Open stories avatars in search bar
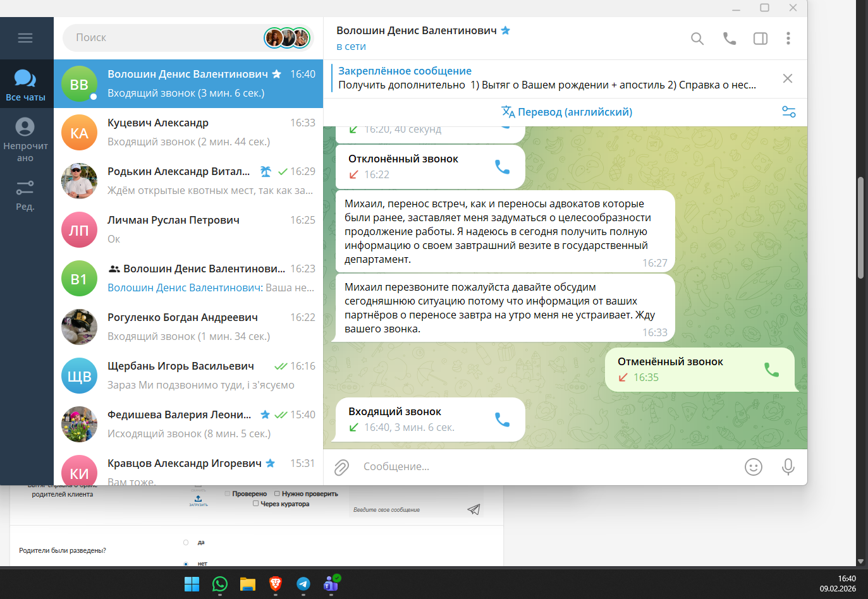The width and height of the screenshot is (868, 599). click(286, 38)
